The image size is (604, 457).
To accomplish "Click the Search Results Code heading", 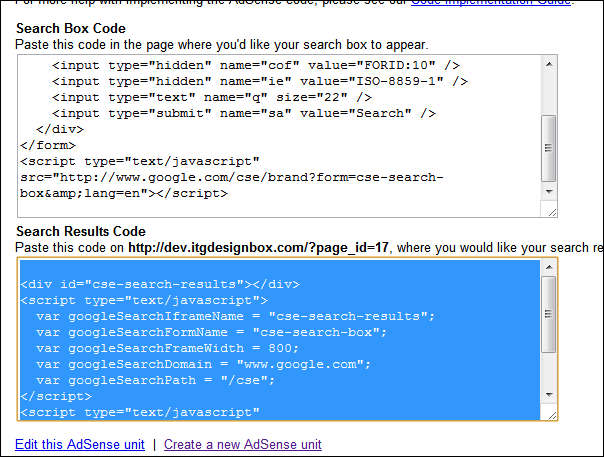I will [x=81, y=231].
